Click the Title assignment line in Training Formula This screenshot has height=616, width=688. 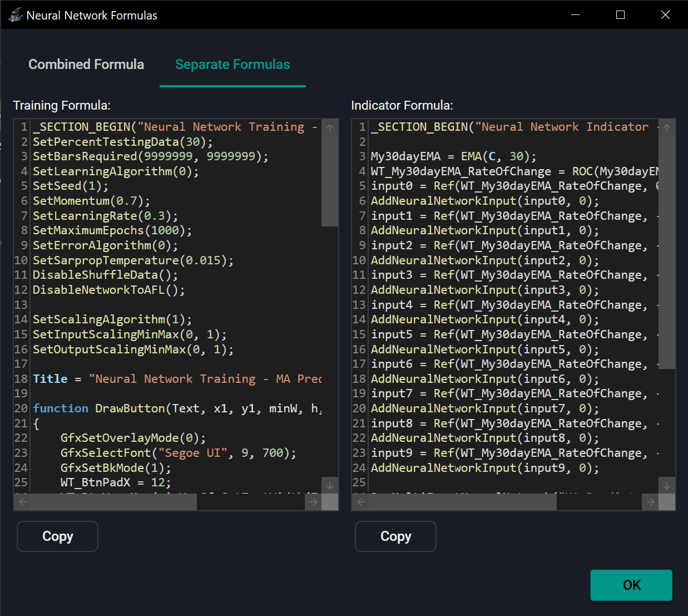pyautogui.click(x=177, y=379)
